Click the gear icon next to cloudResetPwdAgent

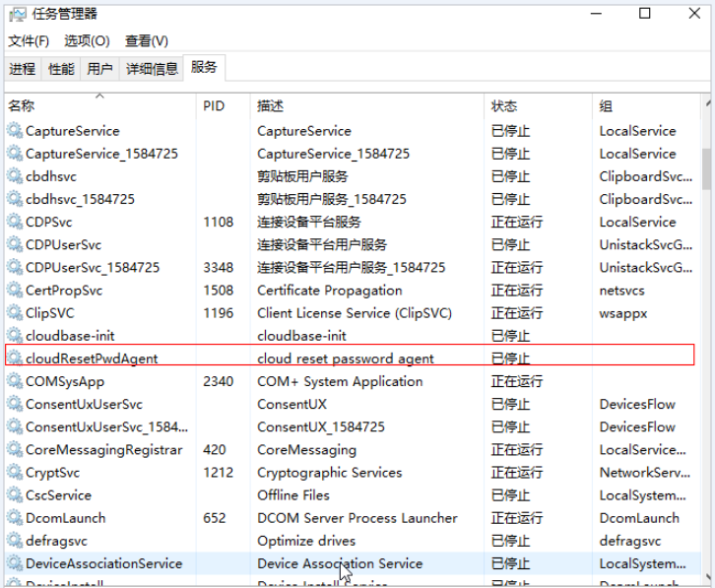[15, 359]
